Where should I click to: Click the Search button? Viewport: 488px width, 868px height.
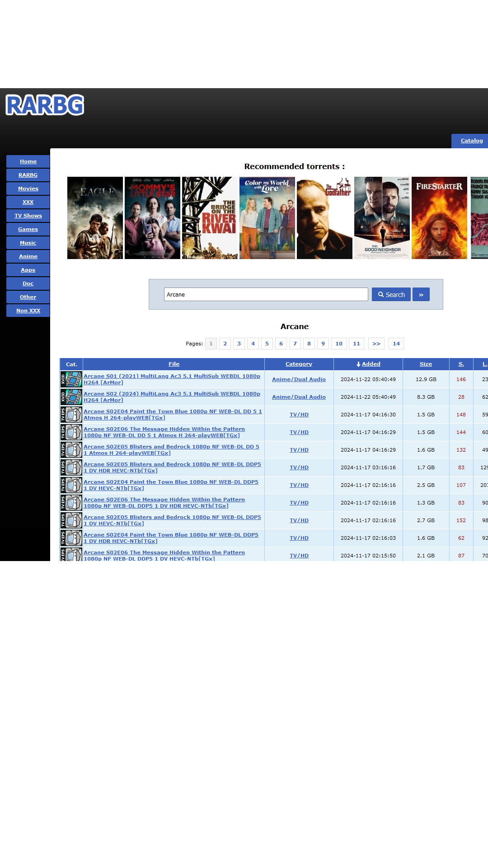coord(391,294)
